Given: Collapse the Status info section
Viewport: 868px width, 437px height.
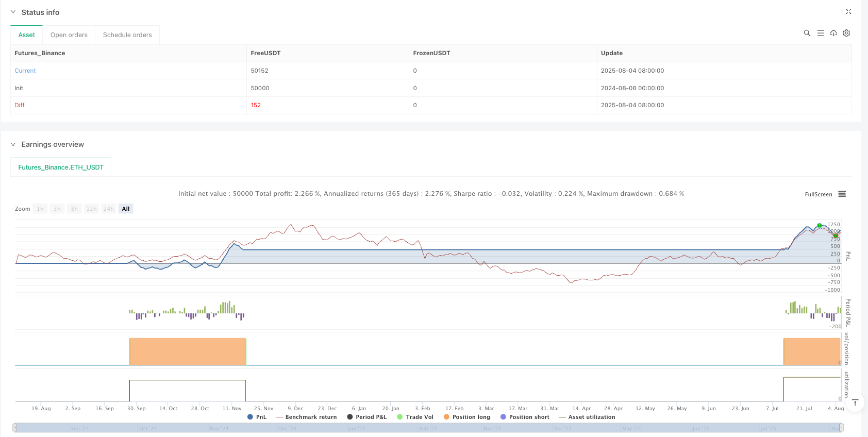Looking at the screenshot, I should [x=13, y=12].
